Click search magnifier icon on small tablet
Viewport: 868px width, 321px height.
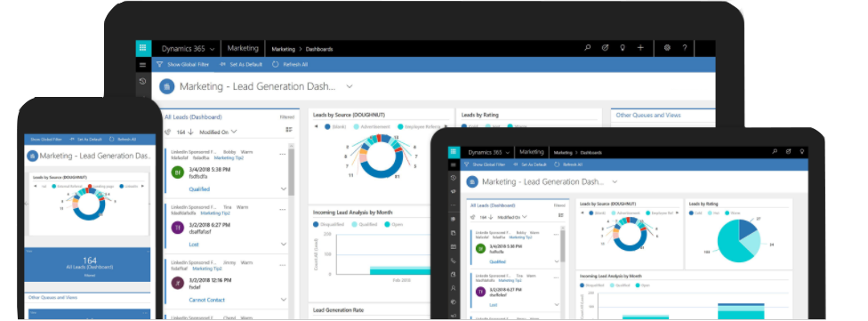point(775,152)
